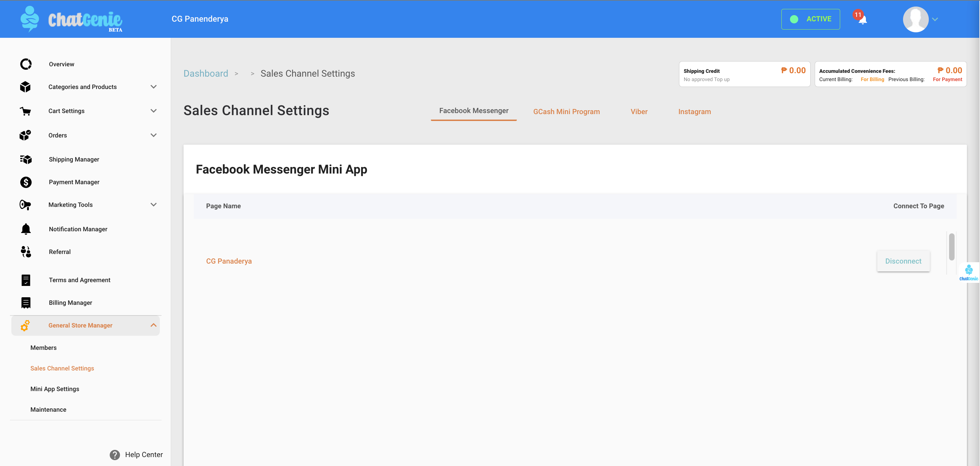Open the Payment Manager menu label
This screenshot has width=980, height=466.
pyautogui.click(x=74, y=182)
